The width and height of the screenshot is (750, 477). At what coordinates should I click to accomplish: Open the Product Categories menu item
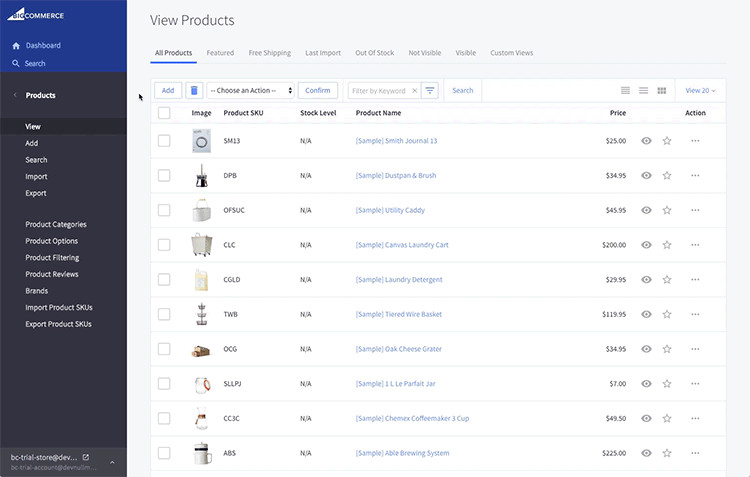[56, 225]
